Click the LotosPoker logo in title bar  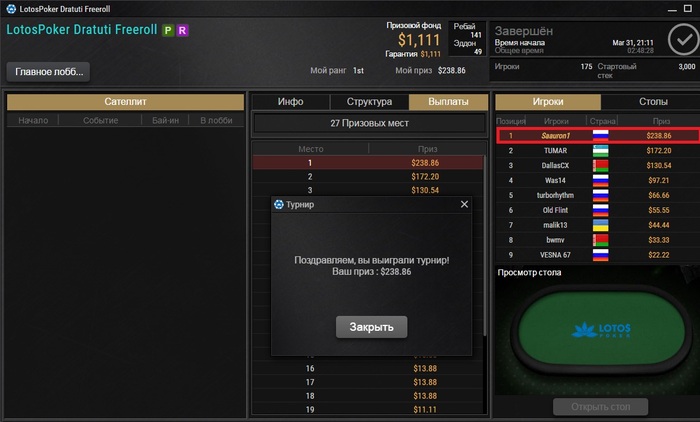click(11, 8)
